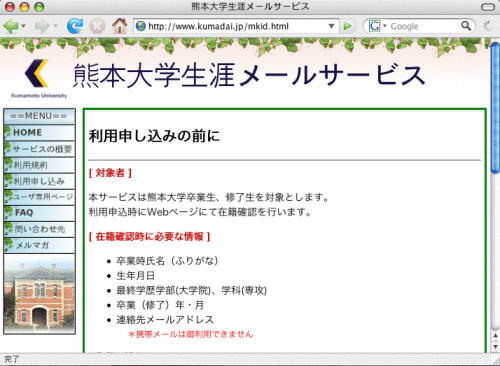Click the list item 卒業時氏名（ふりがな）
This screenshot has width=500, height=366.
[167, 261]
